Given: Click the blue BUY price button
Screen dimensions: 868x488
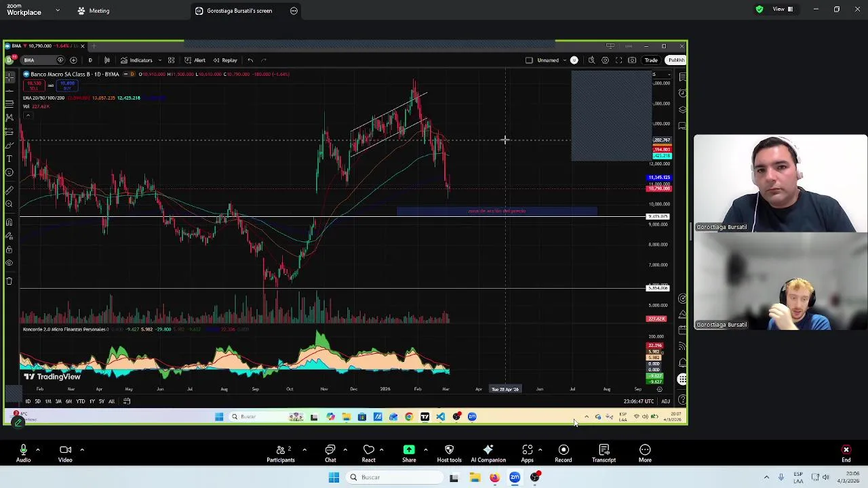Looking at the screenshot, I should tap(66, 85).
